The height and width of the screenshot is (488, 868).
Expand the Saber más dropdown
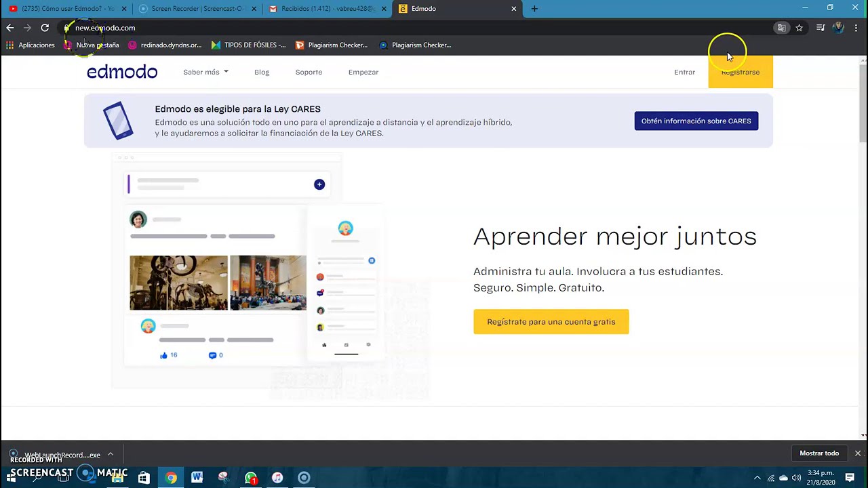[x=205, y=72]
